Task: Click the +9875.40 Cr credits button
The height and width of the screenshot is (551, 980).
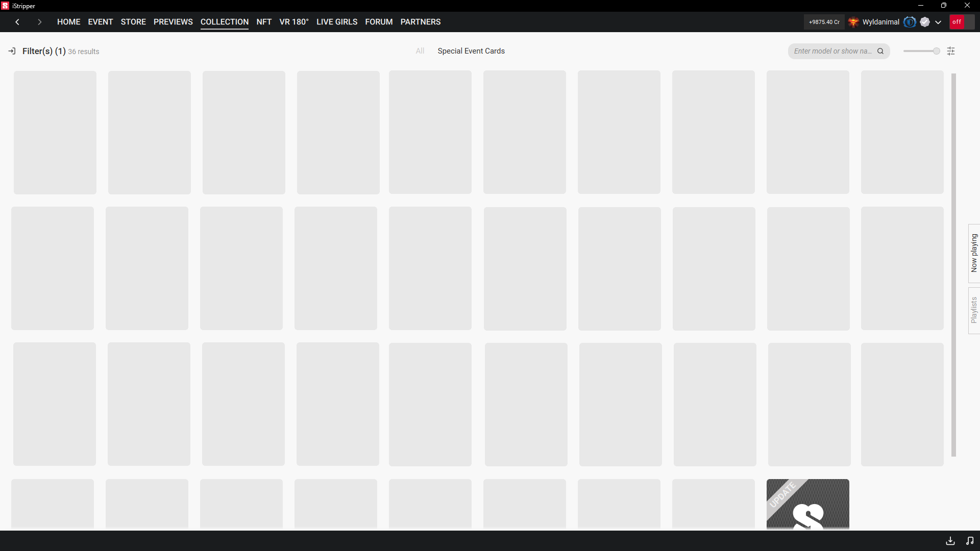Action: point(824,22)
